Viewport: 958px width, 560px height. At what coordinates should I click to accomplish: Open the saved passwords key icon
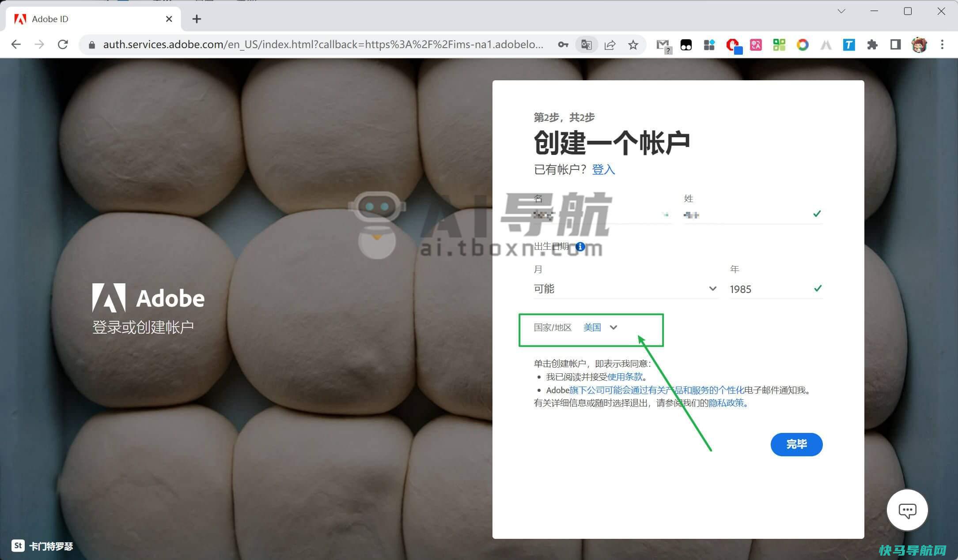563,45
